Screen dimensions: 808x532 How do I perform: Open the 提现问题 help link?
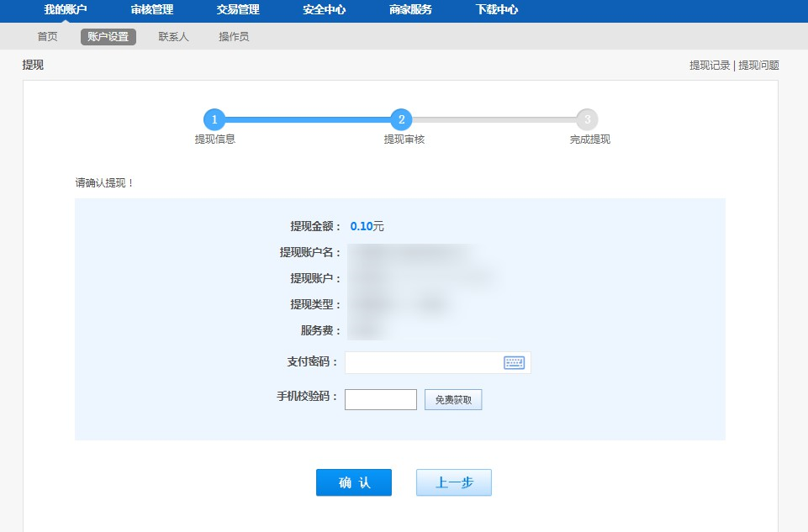758,66
